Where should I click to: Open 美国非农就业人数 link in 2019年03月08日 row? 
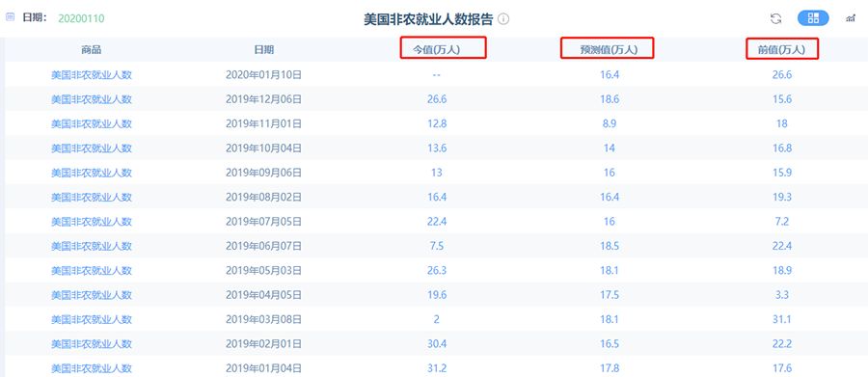pyautogui.click(x=92, y=319)
